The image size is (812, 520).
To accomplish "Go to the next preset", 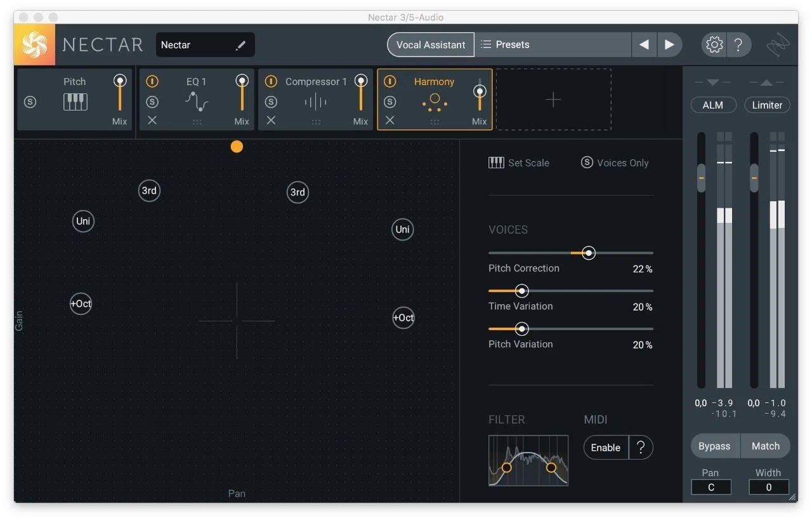I will (x=669, y=45).
